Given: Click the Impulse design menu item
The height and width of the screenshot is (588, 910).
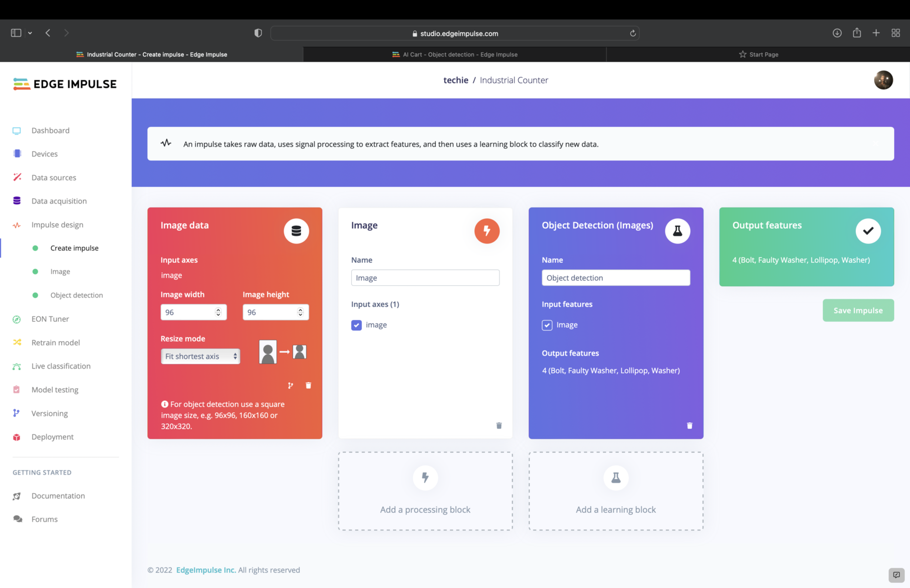Looking at the screenshot, I should tap(57, 225).
